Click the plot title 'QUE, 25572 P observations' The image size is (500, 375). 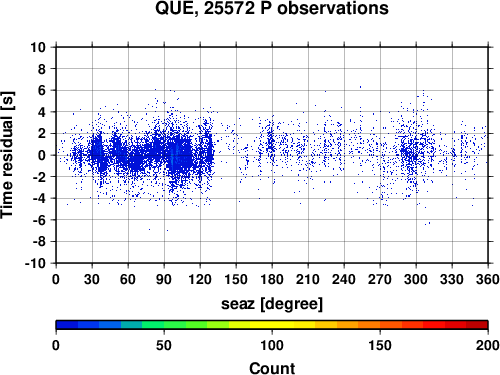click(x=272, y=8)
